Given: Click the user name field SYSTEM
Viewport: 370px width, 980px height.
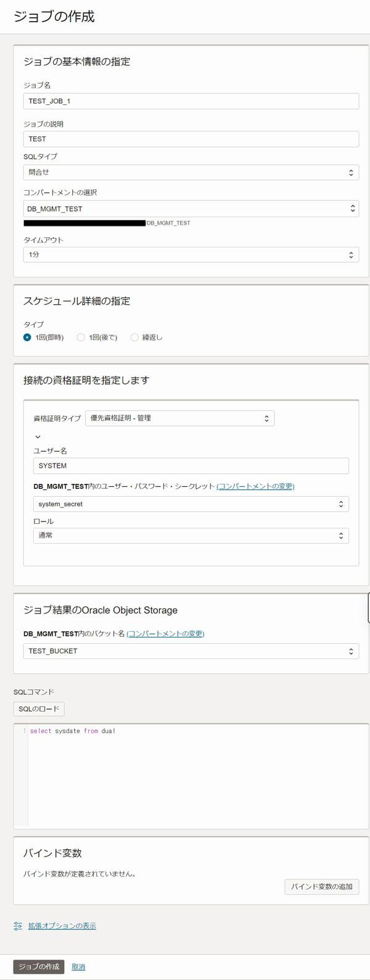Looking at the screenshot, I should (x=191, y=466).
